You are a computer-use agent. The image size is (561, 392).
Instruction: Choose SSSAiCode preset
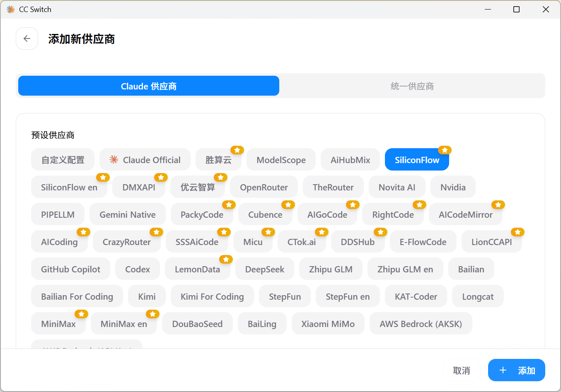[197, 241]
